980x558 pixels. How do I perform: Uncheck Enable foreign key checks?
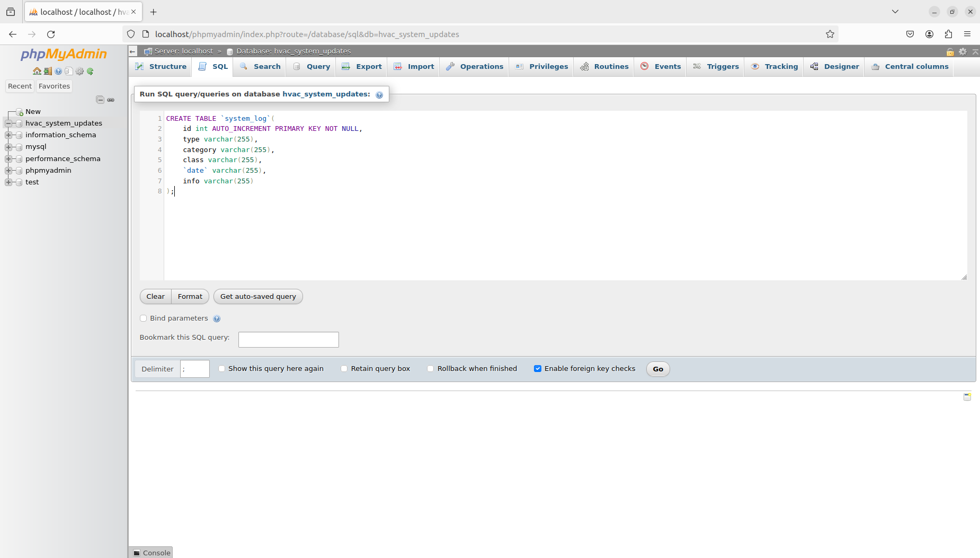tap(538, 369)
